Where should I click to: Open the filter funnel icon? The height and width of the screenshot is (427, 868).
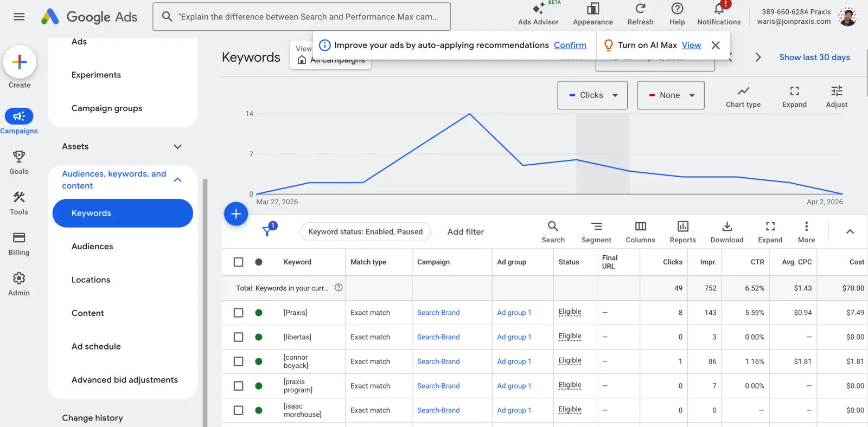click(269, 231)
